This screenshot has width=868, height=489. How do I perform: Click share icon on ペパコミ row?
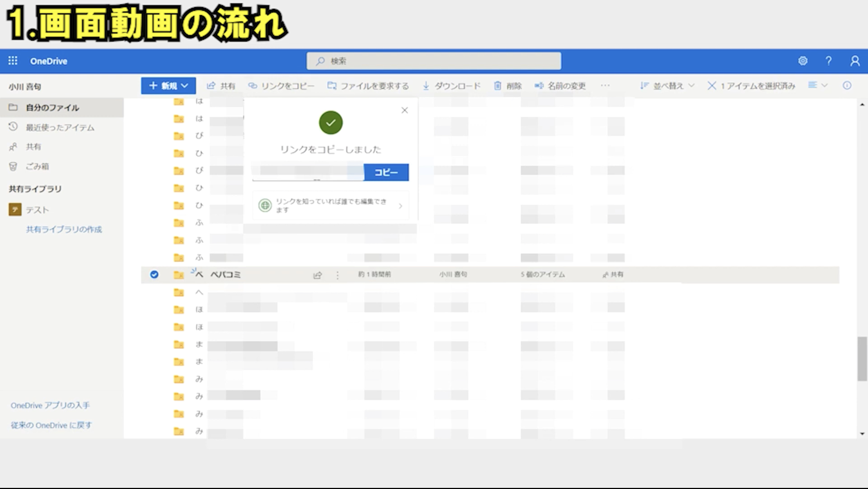click(317, 275)
